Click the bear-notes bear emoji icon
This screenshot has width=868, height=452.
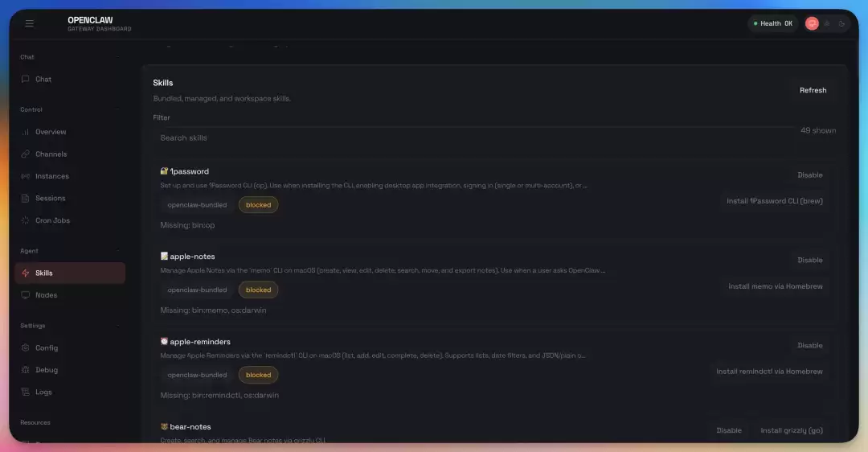(x=164, y=426)
